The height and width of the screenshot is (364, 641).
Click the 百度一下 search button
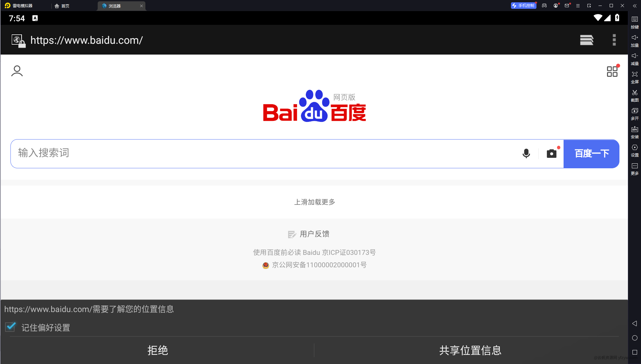pos(591,154)
